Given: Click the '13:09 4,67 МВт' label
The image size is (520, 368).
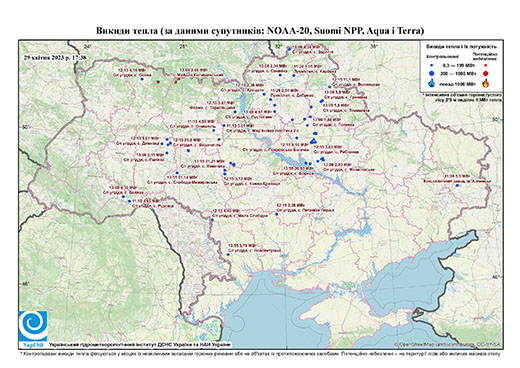Looking at the screenshot, I should [x=258, y=112].
